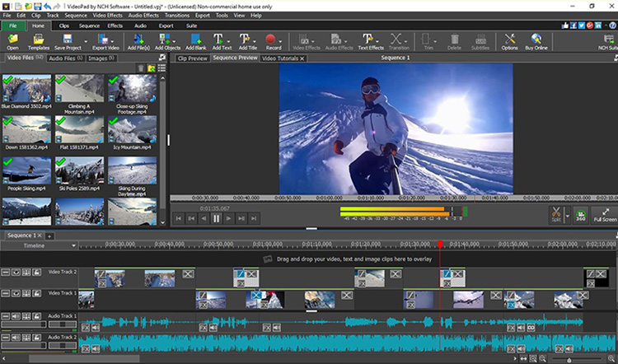Lock Audio Track 1

click(x=36, y=316)
